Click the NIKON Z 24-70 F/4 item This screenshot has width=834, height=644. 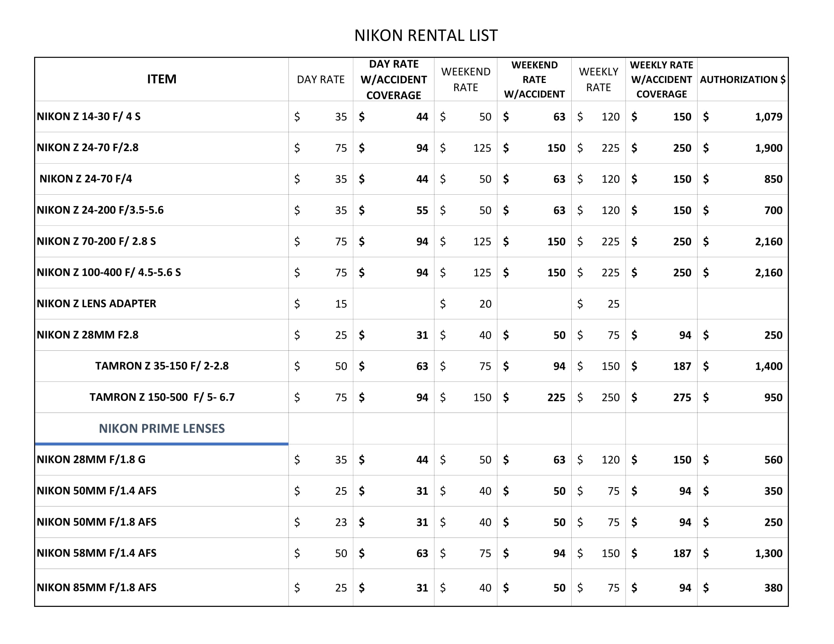click(x=86, y=178)
